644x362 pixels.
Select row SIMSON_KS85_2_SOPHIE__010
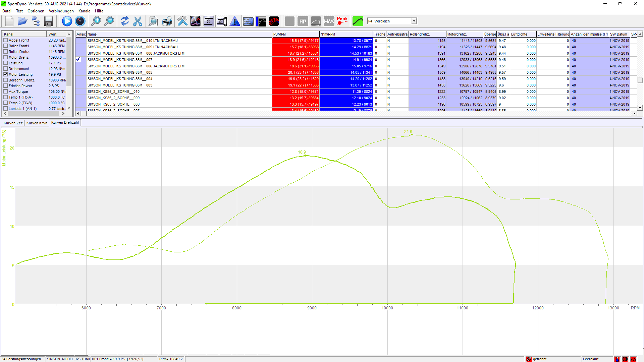pyautogui.click(x=113, y=92)
